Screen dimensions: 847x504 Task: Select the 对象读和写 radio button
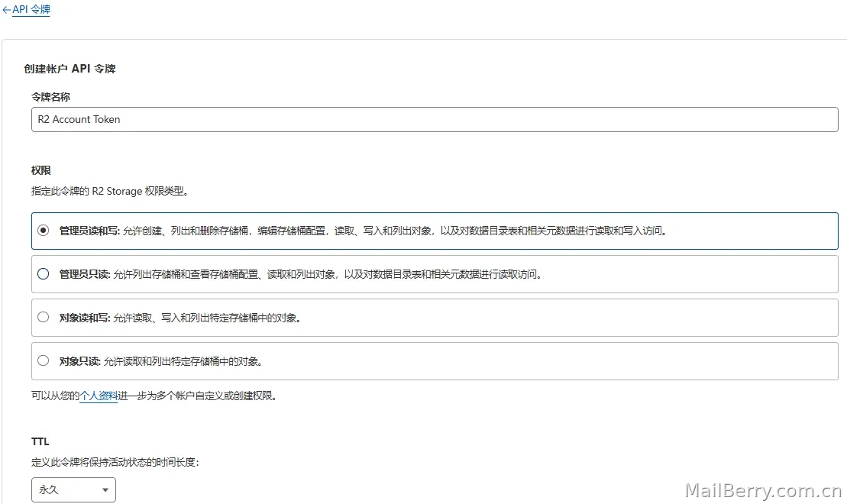(44, 317)
